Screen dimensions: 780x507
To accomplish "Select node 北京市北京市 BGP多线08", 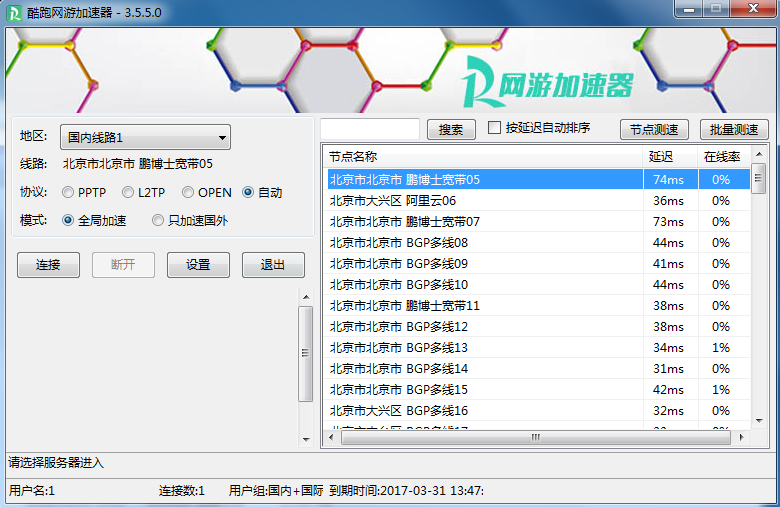I will click(x=538, y=242).
